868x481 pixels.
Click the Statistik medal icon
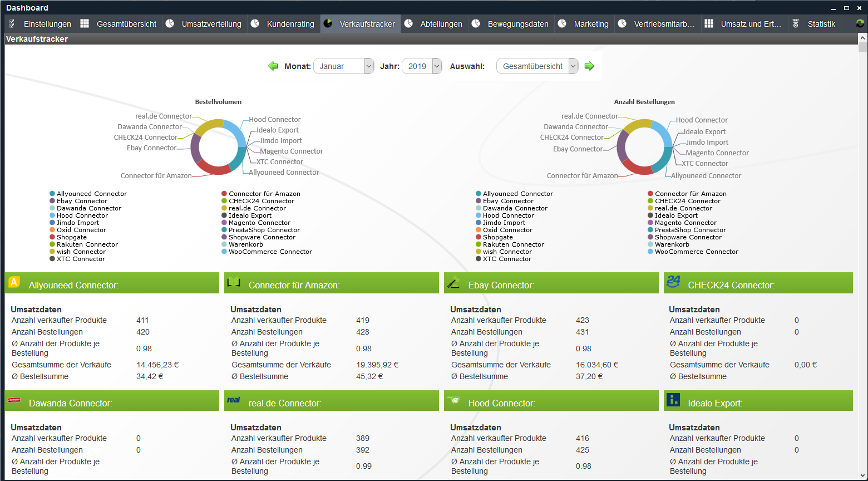[796, 23]
